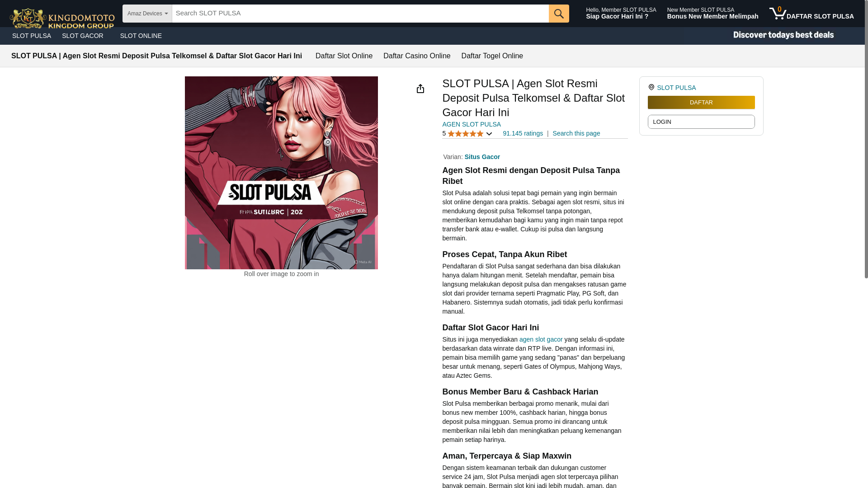Click heading Aman, Terpercaya & Siap Maxwin
Image resolution: width=868 pixels, height=488 pixels.
click(507, 456)
